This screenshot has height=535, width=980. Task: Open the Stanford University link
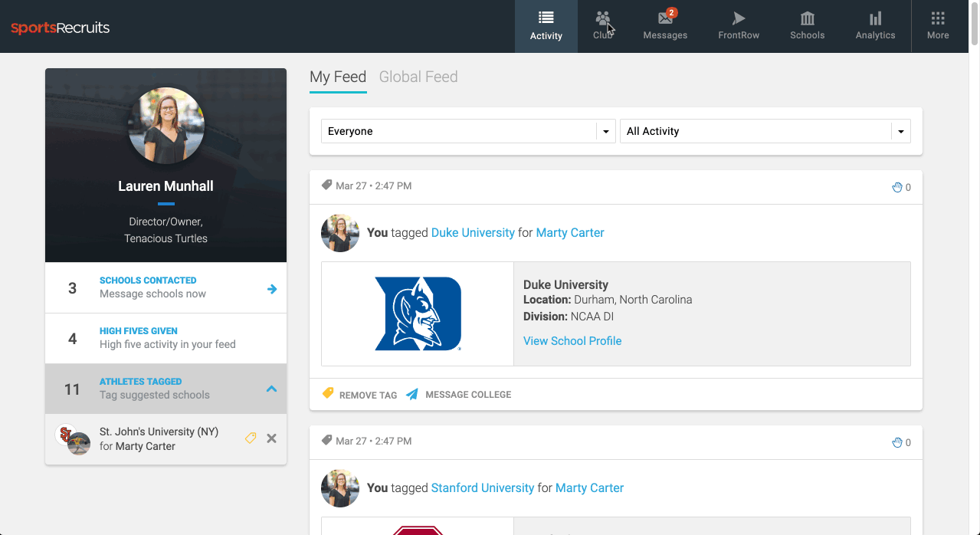pyautogui.click(x=483, y=487)
